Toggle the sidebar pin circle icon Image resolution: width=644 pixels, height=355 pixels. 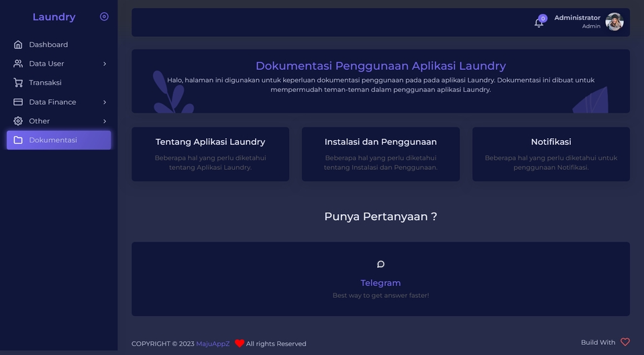[x=105, y=16]
